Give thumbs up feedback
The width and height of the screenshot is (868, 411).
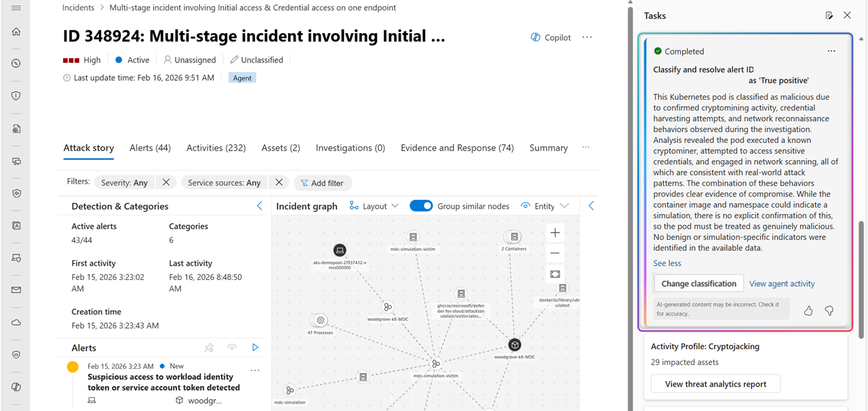coord(808,311)
